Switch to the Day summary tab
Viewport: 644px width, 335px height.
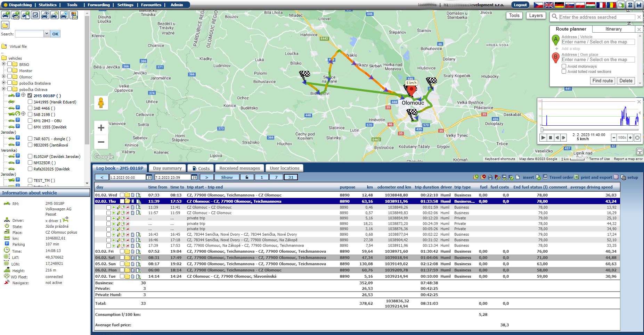[x=167, y=168]
